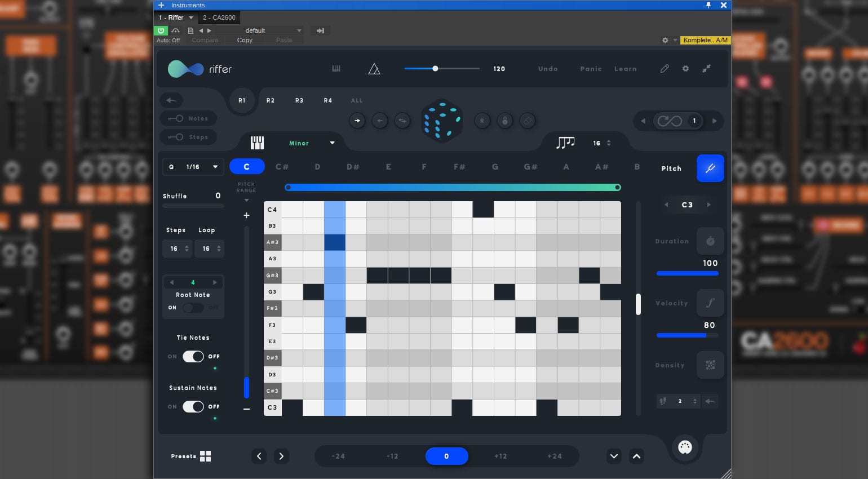Select the Velocity dynamics icon
Screen dimensions: 868x479
[710, 303]
